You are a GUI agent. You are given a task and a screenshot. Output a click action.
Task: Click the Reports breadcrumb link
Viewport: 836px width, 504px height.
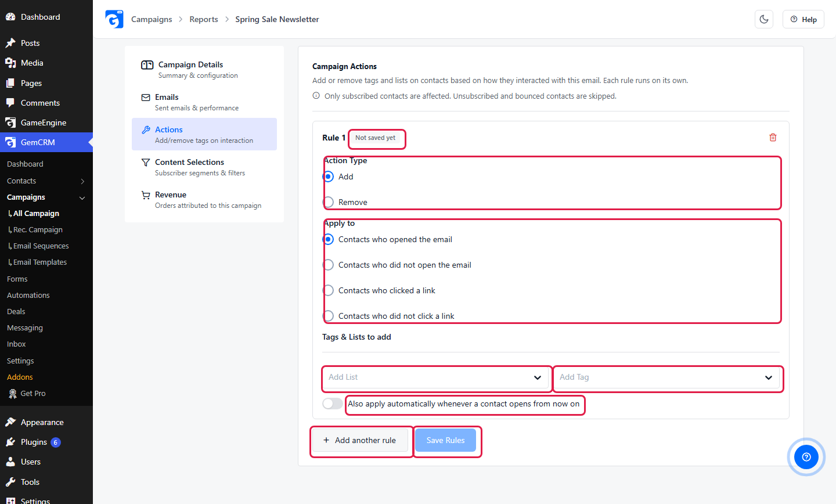click(204, 19)
